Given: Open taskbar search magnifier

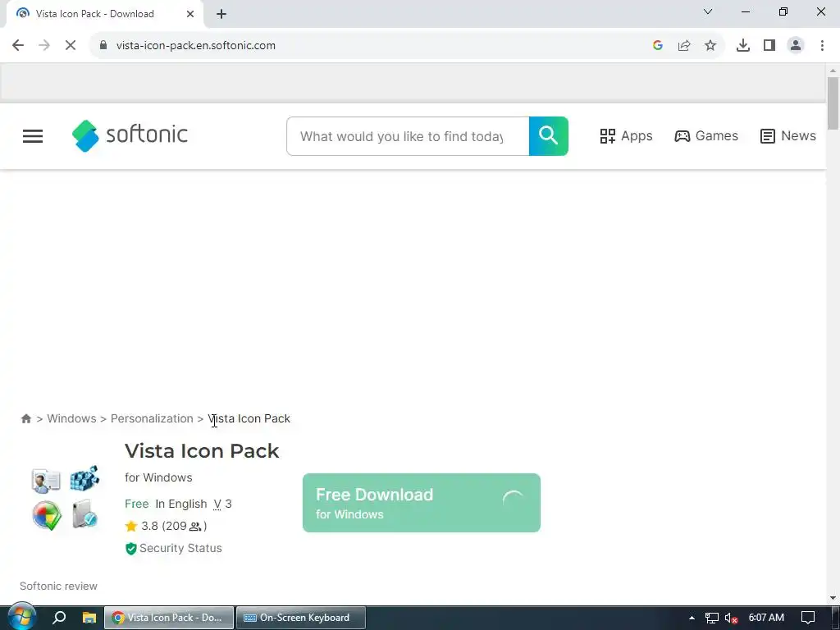Looking at the screenshot, I should click(59, 618).
